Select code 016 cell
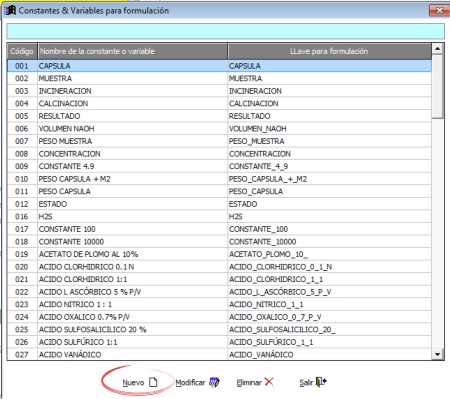 click(x=22, y=217)
